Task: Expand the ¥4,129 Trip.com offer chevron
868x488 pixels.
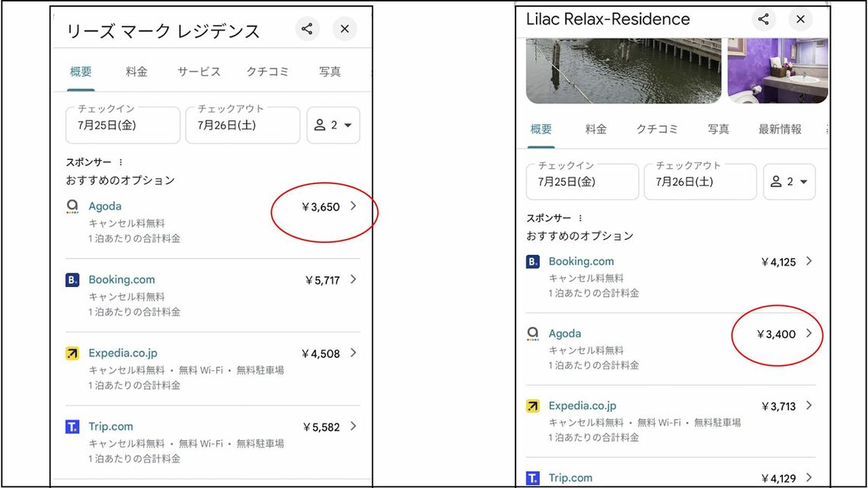Action: 809,477
